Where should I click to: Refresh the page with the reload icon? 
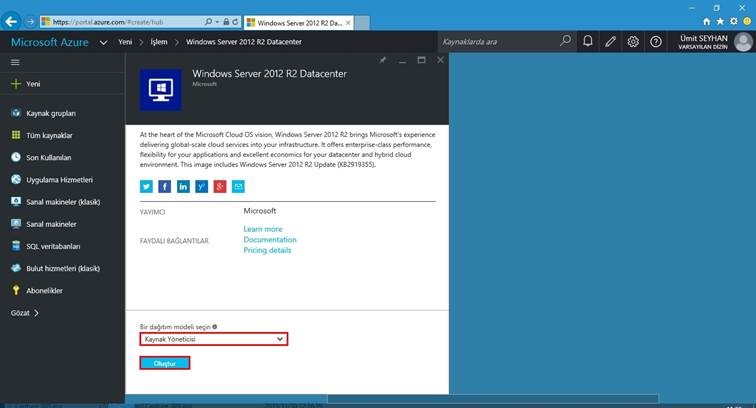click(x=235, y=22)
